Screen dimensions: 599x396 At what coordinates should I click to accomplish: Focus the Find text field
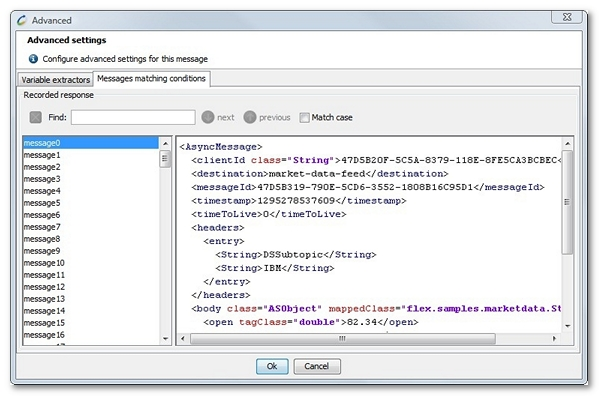tap(133, 117)
